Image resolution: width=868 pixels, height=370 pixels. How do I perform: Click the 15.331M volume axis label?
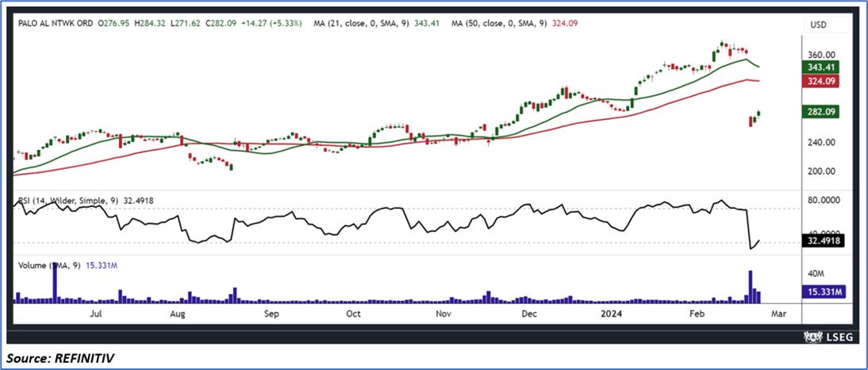click(824, 292)
